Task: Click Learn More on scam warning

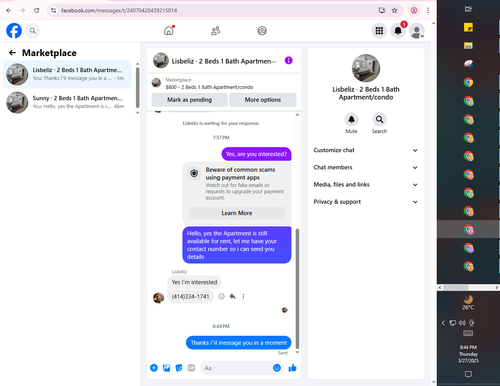Action: 237,213
